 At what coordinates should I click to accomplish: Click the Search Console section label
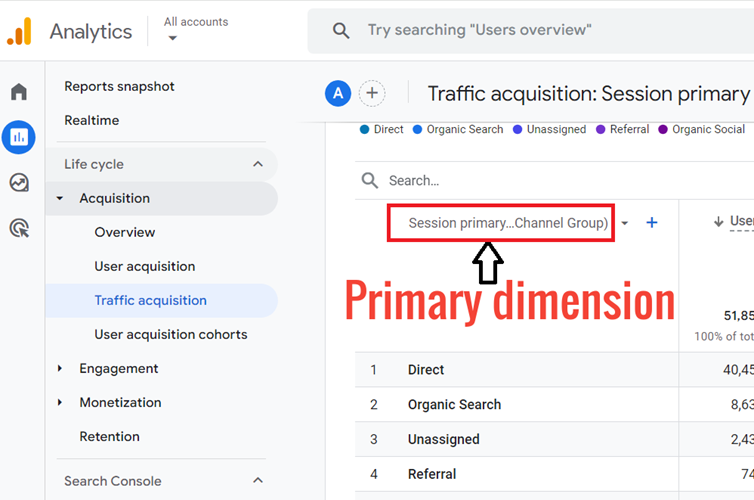coord(113,481)
